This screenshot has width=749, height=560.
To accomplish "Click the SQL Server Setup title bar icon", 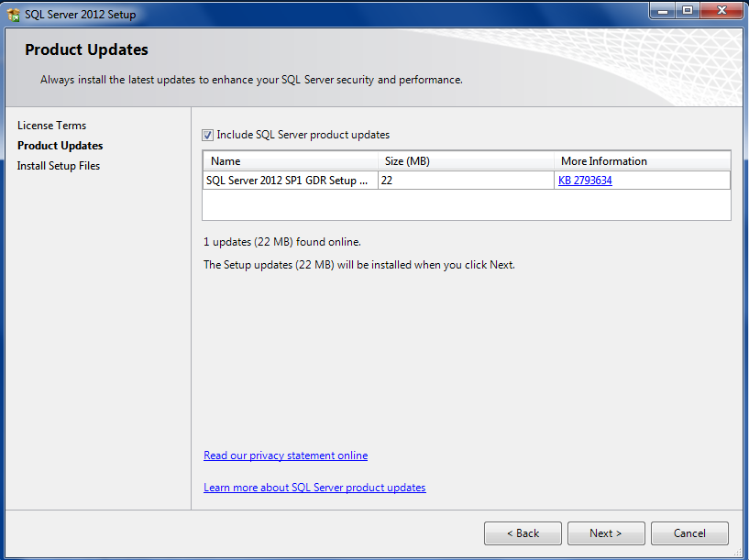I will 14,15.
